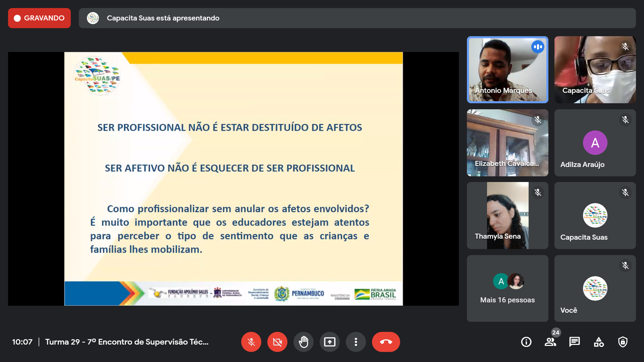Image resolution: width=644 pixels, height=362 pixels.
Task: Select Thamyla Sena video tile
Action: pyautogui.click(x=507, y=215)
